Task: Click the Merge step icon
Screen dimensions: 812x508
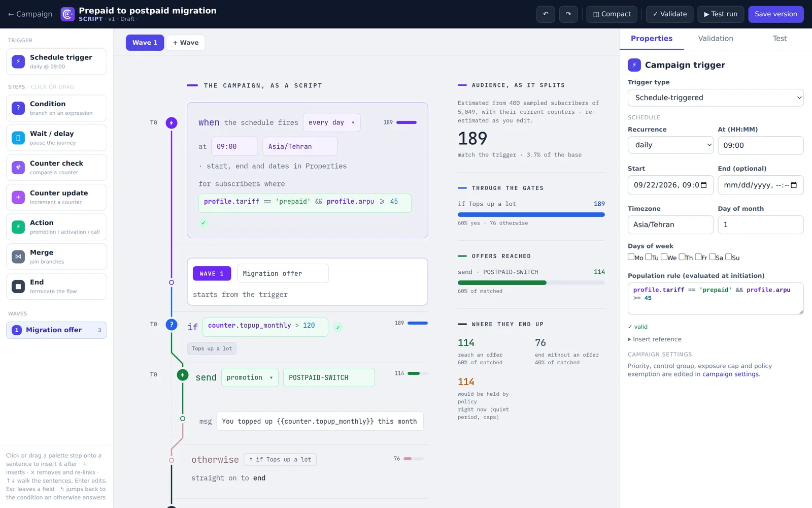Action: pyautogui.click(x=18, y=257)
